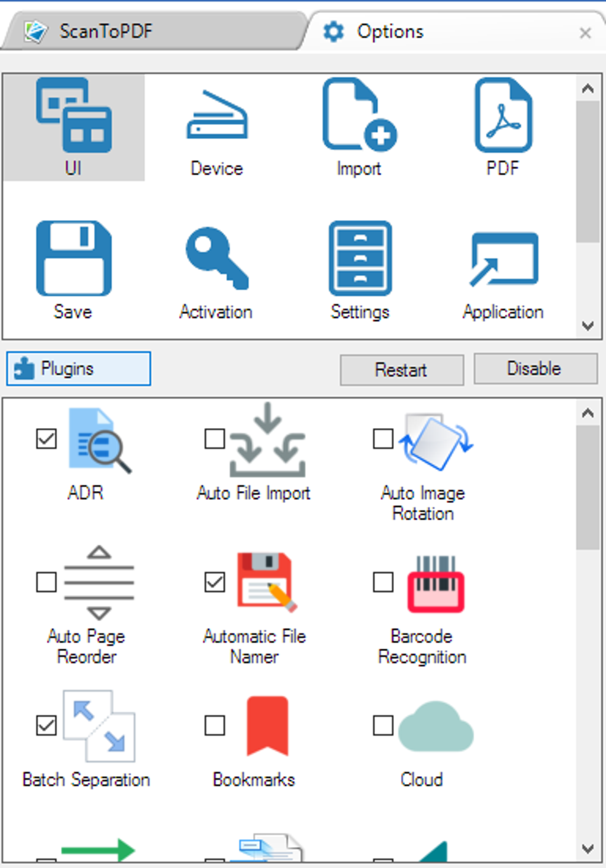Click the "Auto Image Rotation" label
The width and height of the screenshot is (606, 868).
(x=423, y=503)
